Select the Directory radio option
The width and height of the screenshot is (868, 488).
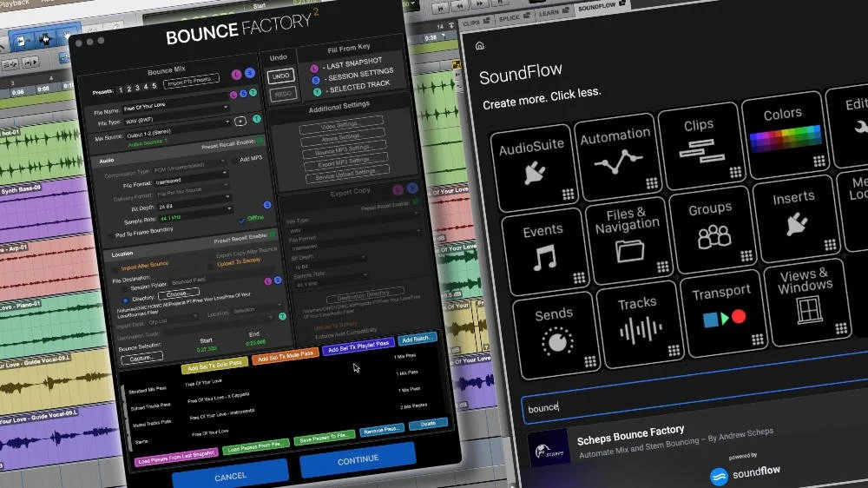click(126, 300)
